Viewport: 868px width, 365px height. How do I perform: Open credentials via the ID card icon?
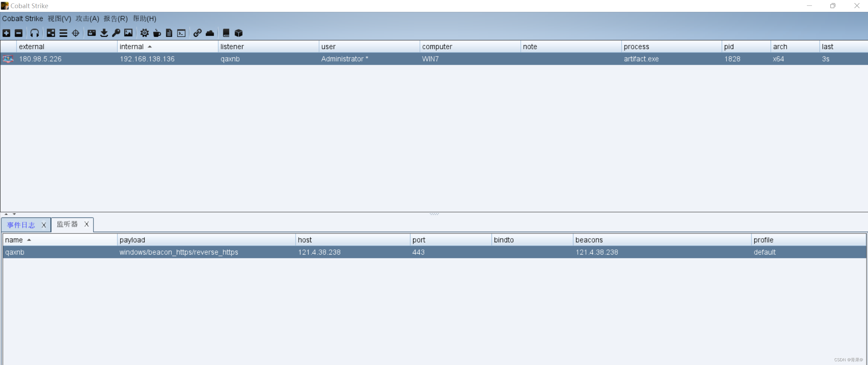click(92, 33)
